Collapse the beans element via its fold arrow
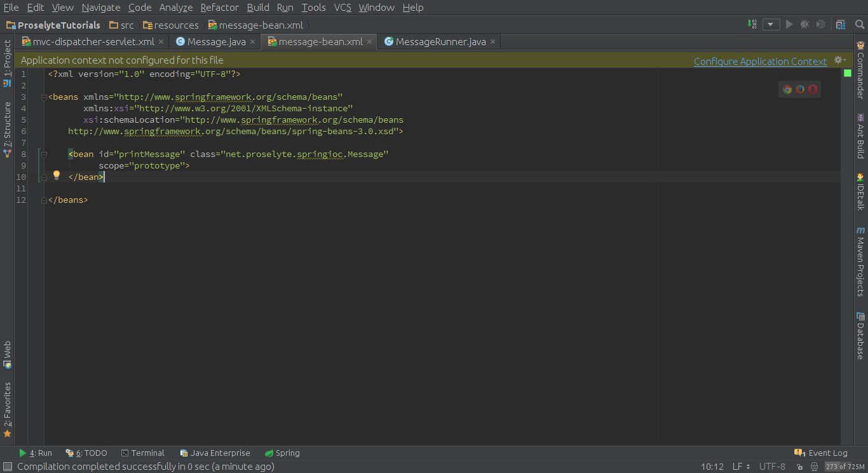 point(43,97)
